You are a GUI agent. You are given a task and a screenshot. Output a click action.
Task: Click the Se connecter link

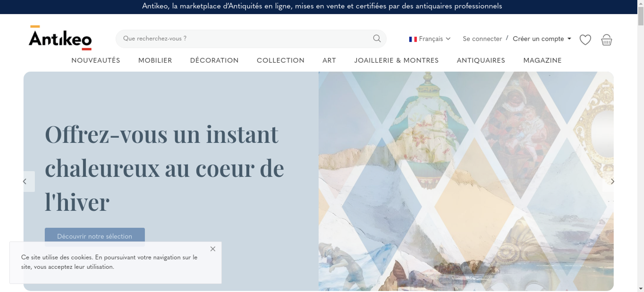tap(482, 39)
